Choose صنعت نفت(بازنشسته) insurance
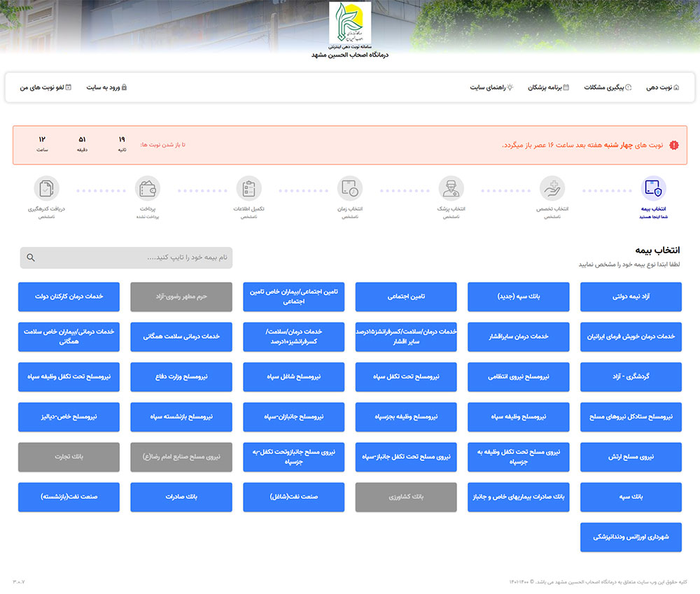Screen dimensions: 700x594 [69, 497]
